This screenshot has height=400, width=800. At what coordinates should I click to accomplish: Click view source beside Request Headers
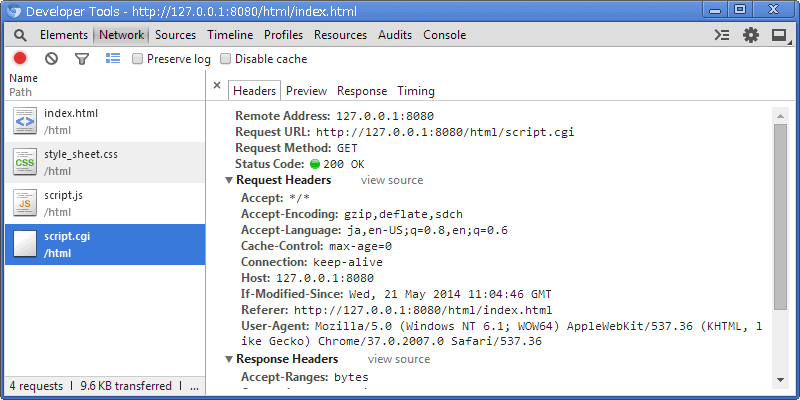(392, 181)
